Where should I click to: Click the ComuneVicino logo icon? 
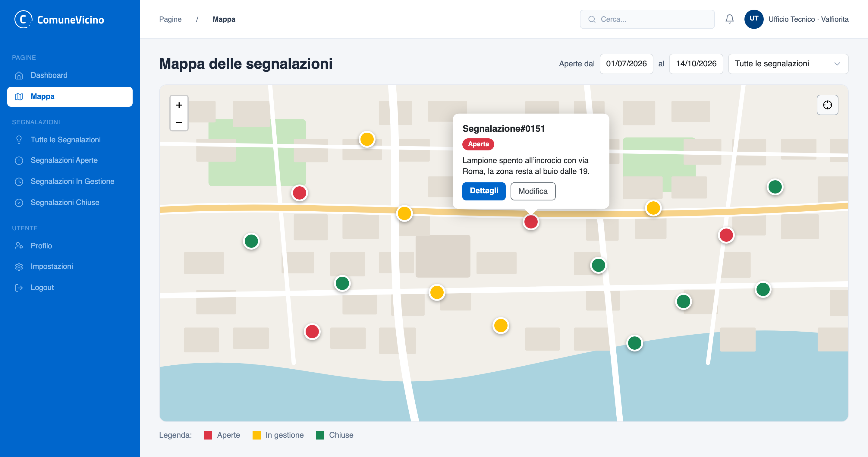click(x=23, y=20)
